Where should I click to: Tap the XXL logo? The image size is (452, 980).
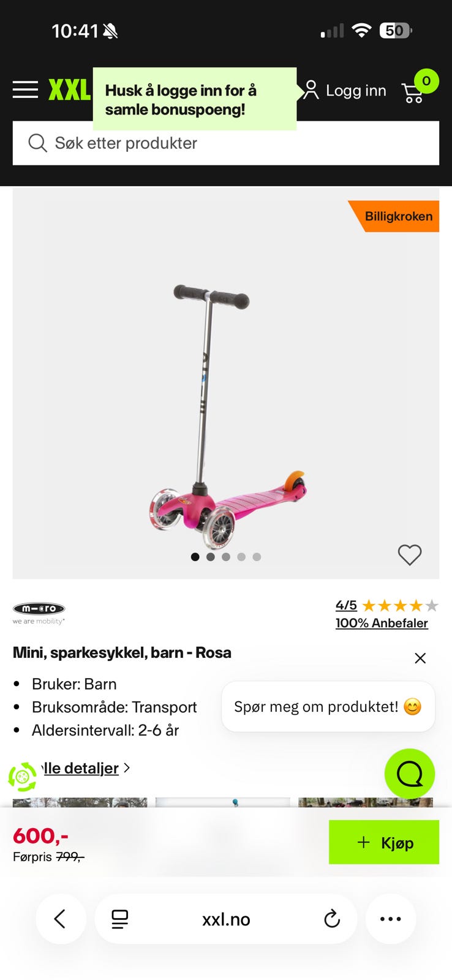point(70,90)
